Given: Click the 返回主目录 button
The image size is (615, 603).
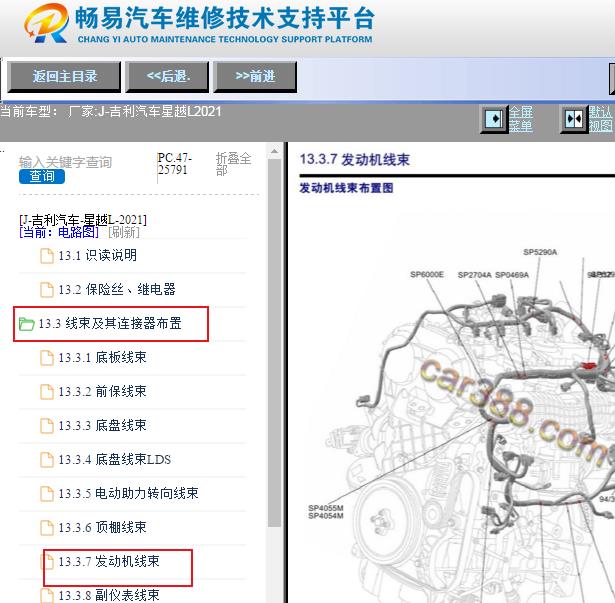Looking at the screenshot, I should [64, 77].
